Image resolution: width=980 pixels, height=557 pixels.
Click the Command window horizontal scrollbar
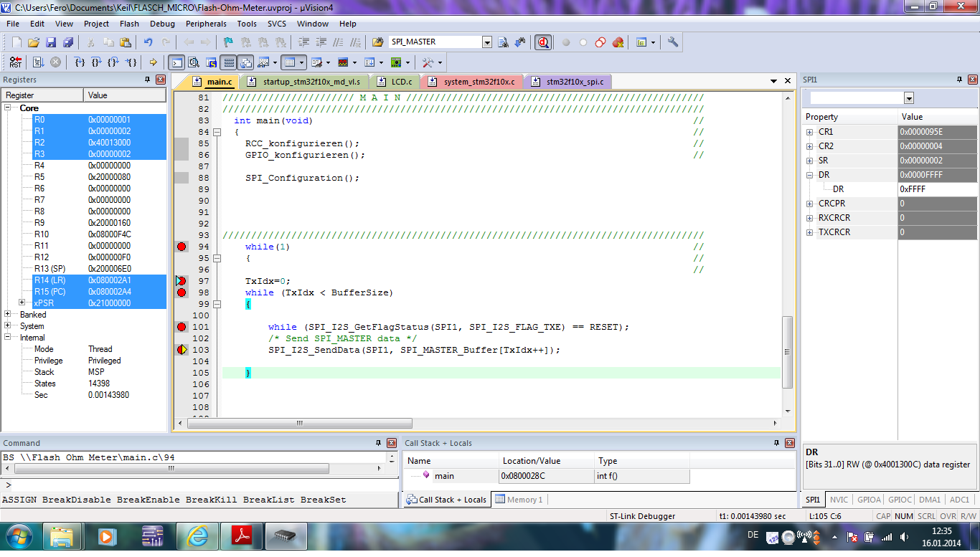[x=171, y=469]
